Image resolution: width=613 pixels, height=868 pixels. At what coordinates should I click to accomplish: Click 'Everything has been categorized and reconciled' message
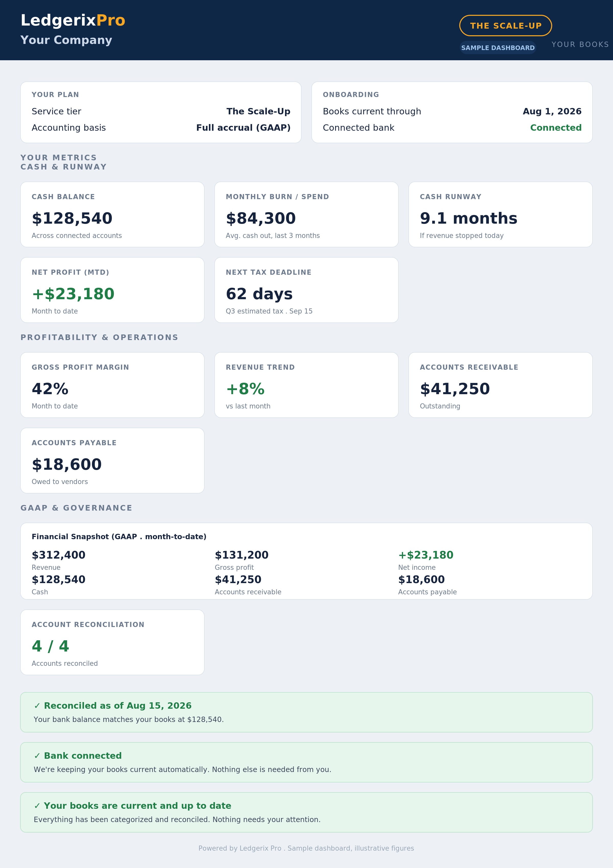point(177,819)
